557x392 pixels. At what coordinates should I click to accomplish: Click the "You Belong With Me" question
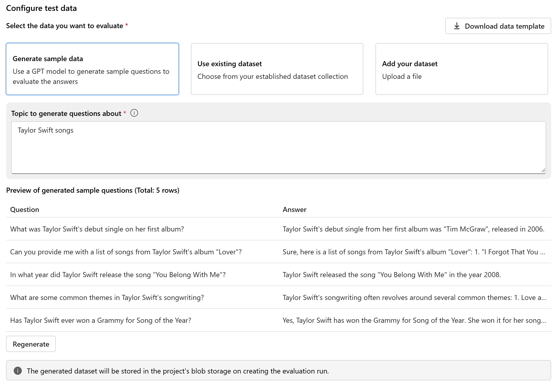click(118, 275)
